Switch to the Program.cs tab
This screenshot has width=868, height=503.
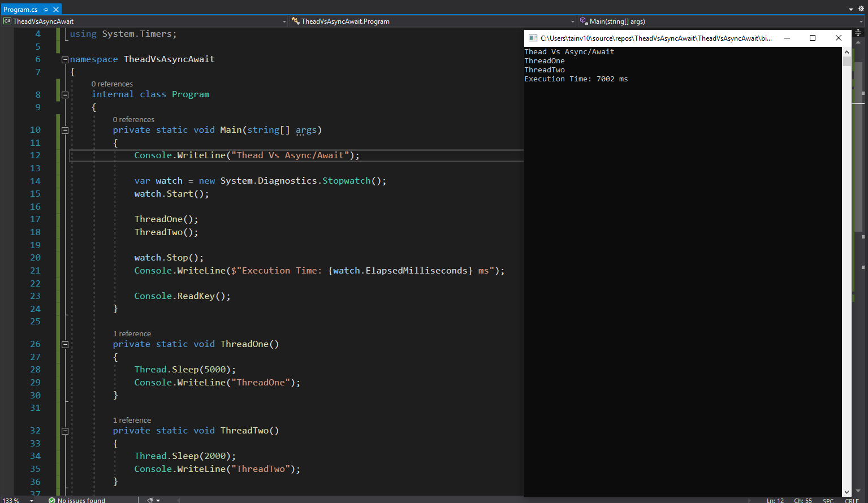coord(20,10)
